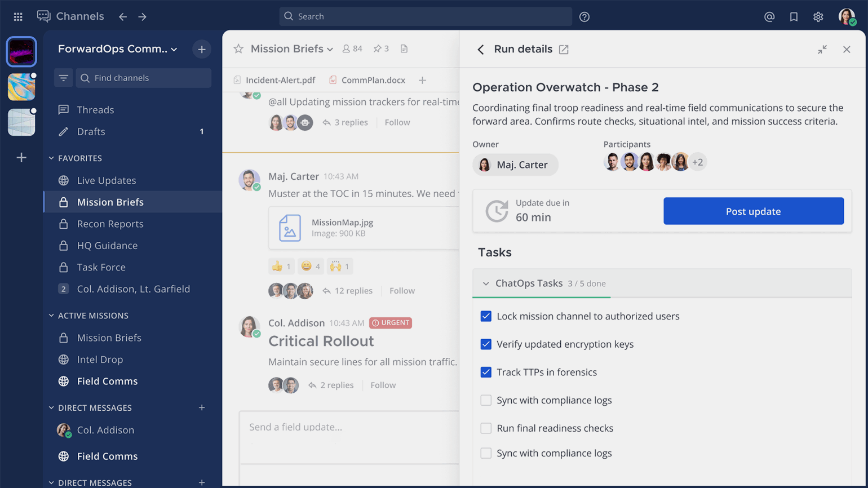868x488 pixels.
Task: Open Run details in new window icon
Action: click(564, 50)
